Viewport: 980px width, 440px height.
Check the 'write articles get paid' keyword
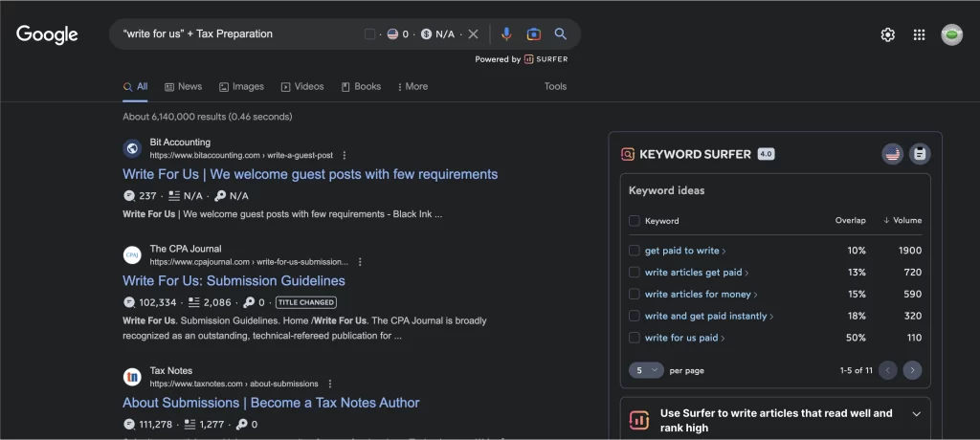pyautogui.click(x=634, y=273)
